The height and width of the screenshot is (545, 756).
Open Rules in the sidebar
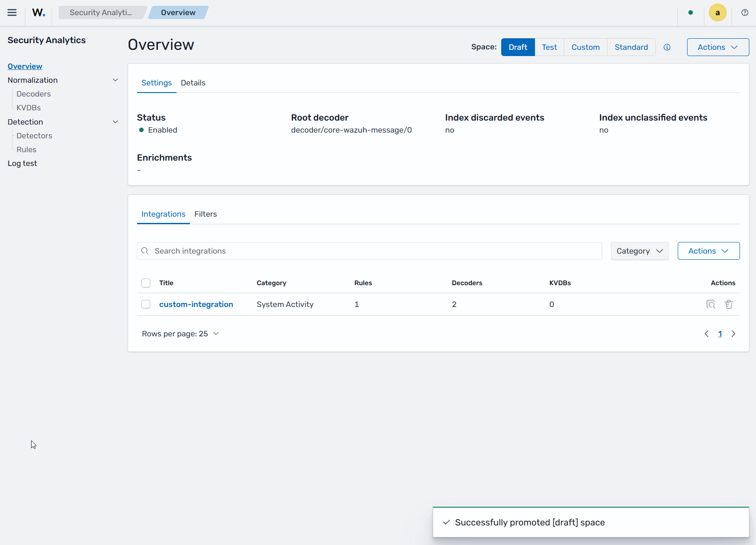[26, 149]
